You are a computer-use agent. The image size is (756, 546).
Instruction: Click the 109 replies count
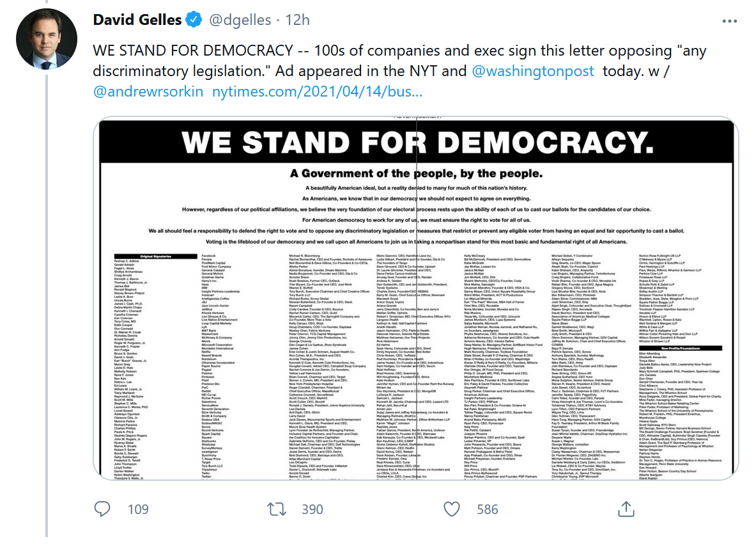137,510
